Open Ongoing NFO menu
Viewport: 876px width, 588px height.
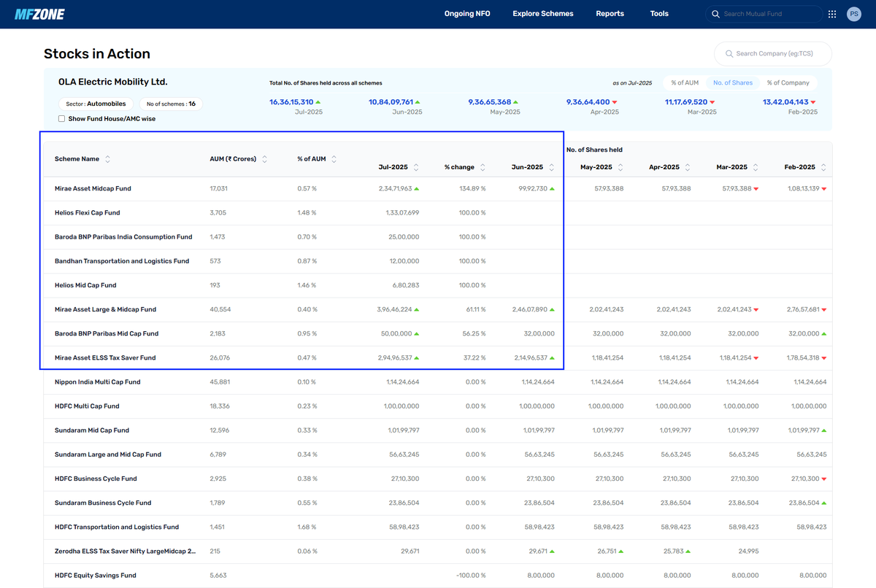[x=467, y=14]
